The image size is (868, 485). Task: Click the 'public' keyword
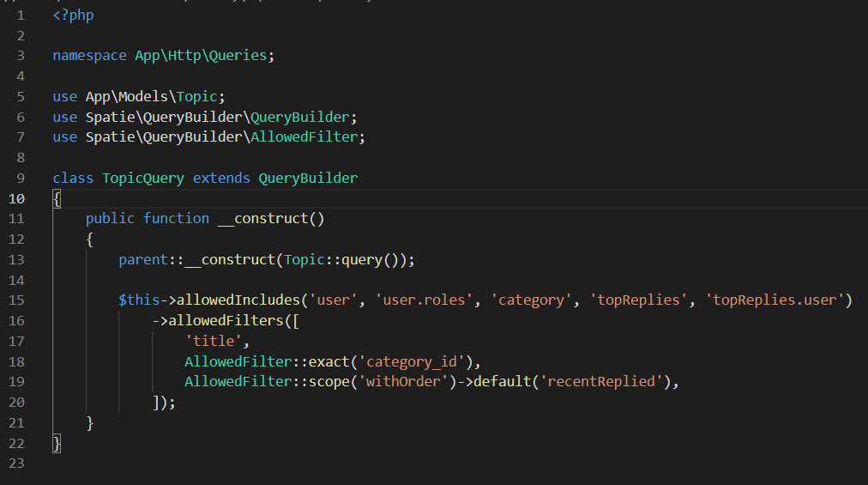(x=110, y=218)
